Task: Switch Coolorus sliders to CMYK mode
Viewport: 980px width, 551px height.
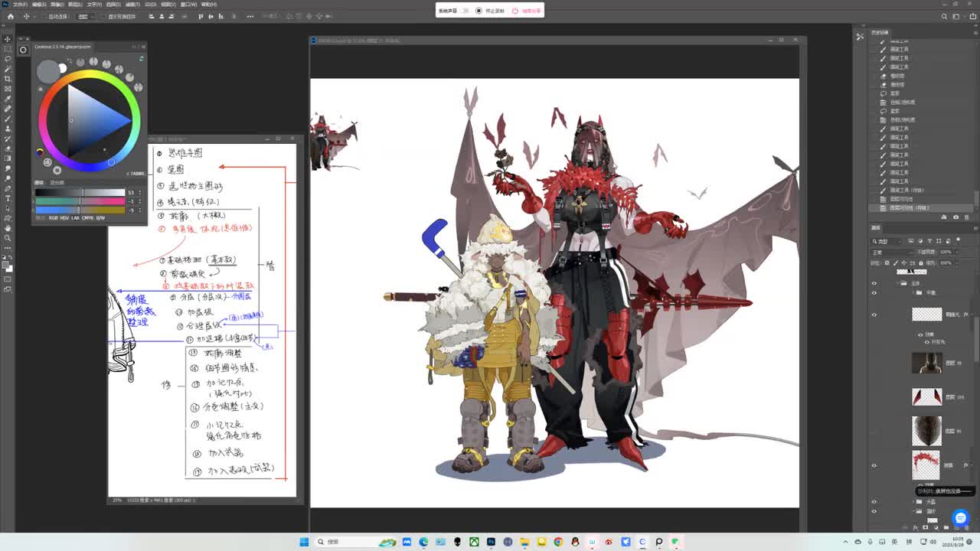Action: pyautogui.click(x=88, y=218)
